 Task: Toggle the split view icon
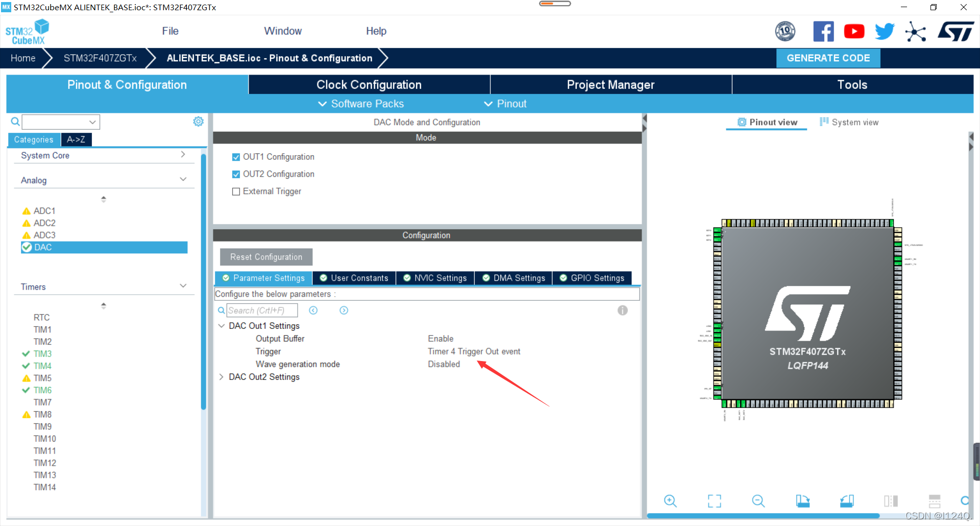point(891,501)
